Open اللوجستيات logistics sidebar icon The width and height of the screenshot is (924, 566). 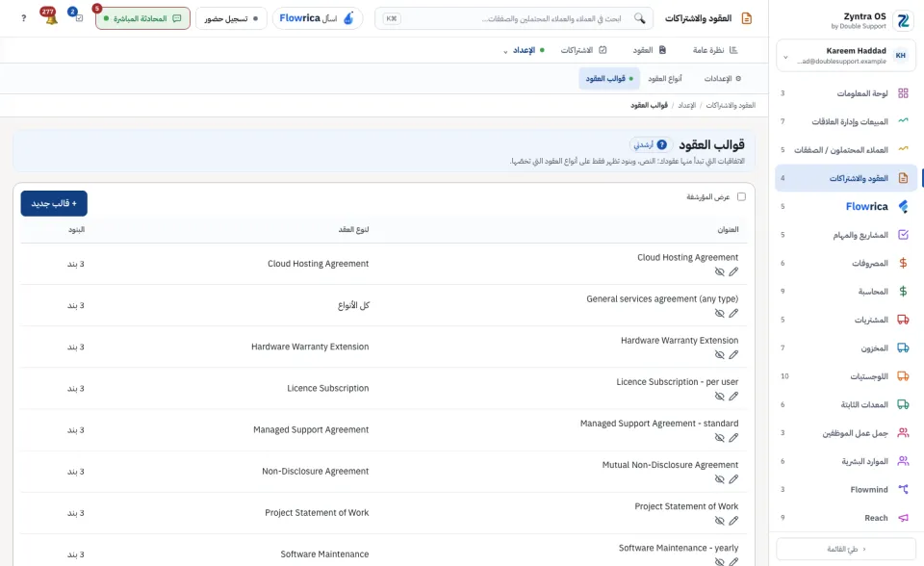pos(903,376)
